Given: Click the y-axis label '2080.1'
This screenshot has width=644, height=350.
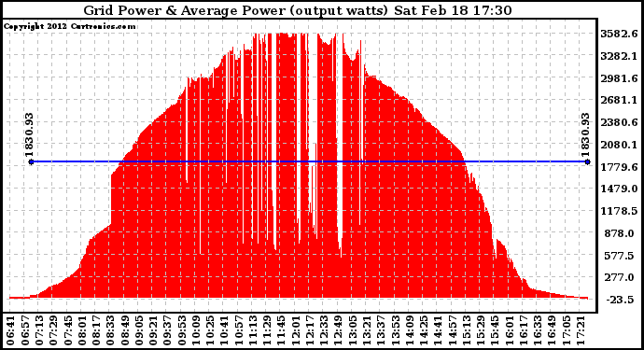Looking at the screenshot, I should click(x=619, y=145).
